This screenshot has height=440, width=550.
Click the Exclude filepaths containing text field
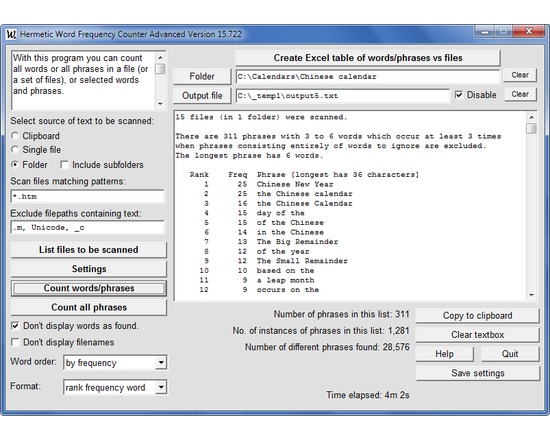coord(87,227)
